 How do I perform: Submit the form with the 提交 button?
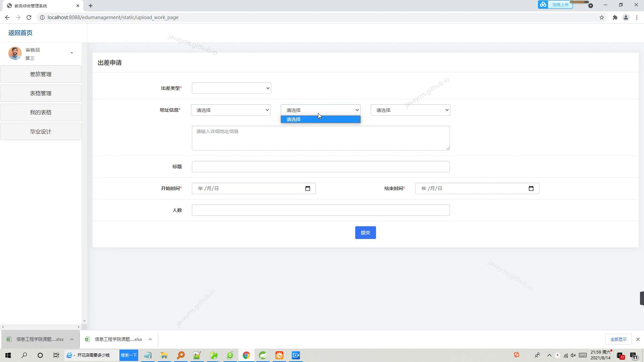[x=365, y=232]
